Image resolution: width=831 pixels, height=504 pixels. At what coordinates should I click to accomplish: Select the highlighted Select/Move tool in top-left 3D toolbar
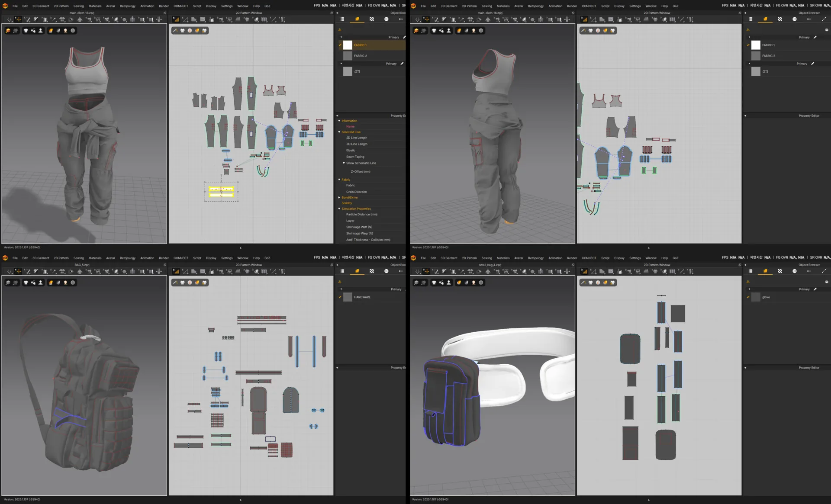pos(18,19)
